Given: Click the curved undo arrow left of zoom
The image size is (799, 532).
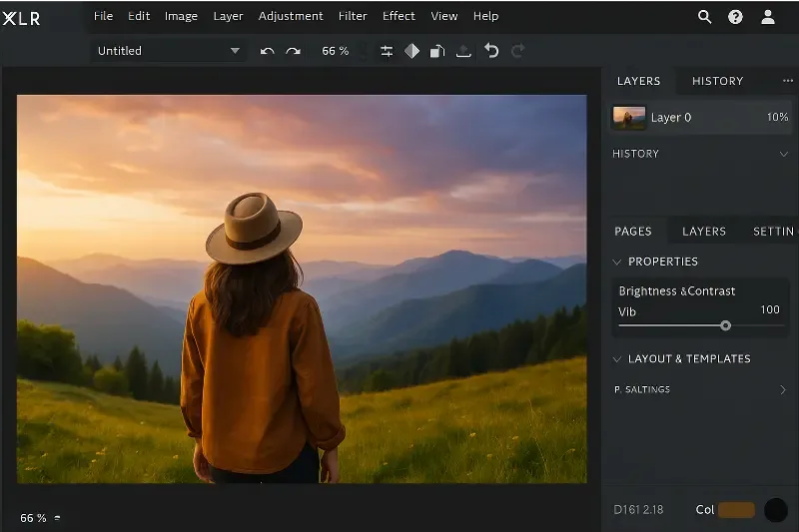Looking at the screenshot, I should click(x=267, y=51).
